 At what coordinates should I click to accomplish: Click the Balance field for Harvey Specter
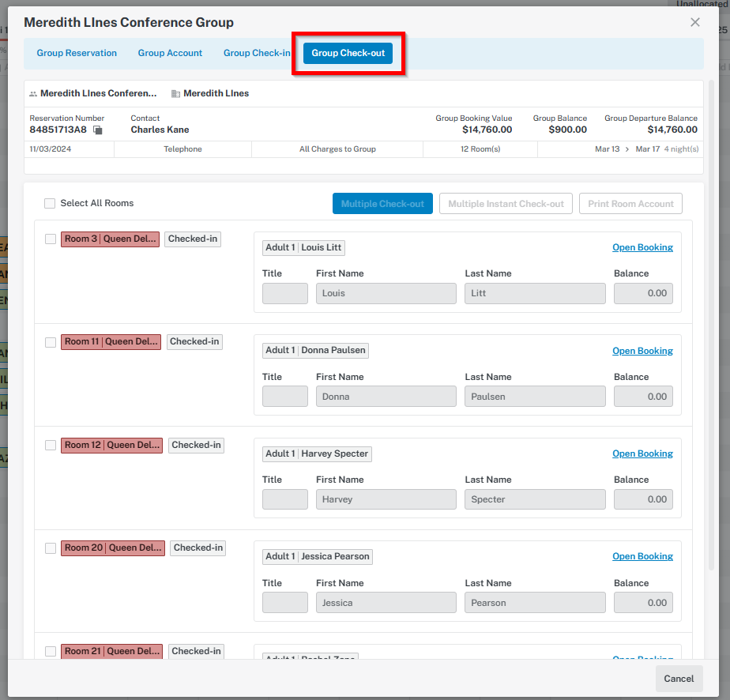pyautogui.click(x=643, y=499)
